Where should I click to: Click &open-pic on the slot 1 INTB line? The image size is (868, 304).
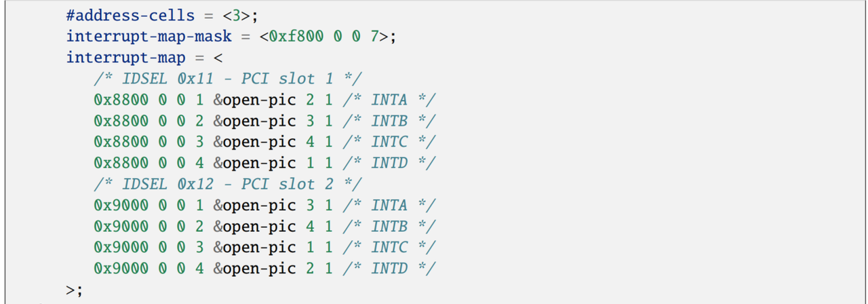click(x=255, y=121)
